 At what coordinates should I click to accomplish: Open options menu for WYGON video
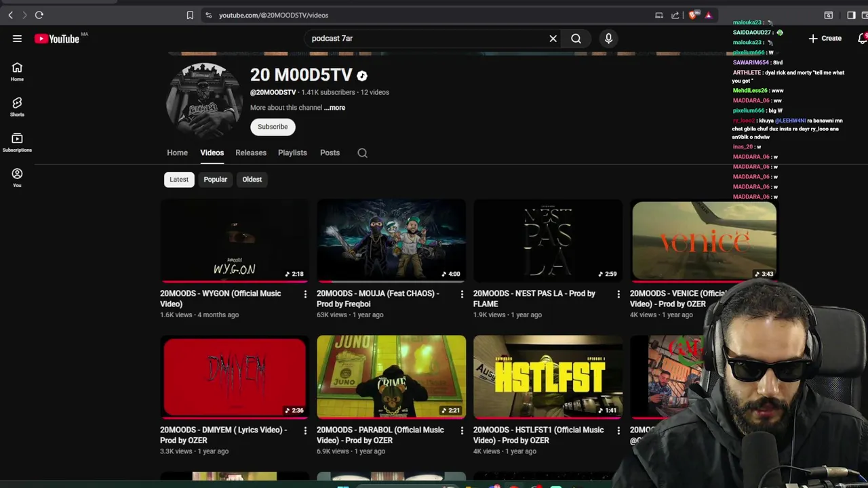(305, 294)
